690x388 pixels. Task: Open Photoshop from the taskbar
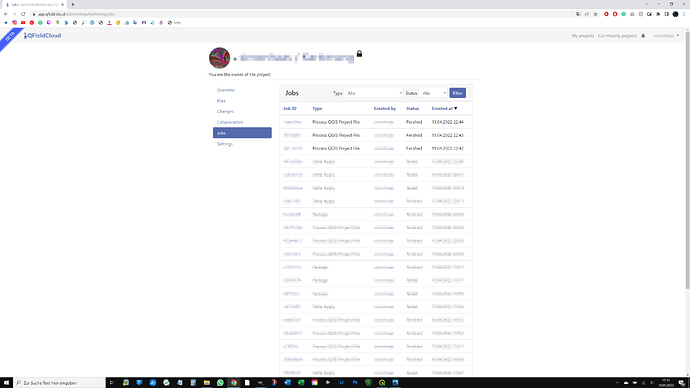coord(355,383)
